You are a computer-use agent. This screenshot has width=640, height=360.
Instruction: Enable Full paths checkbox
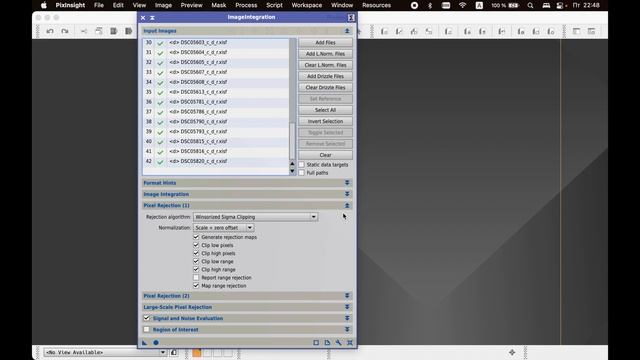point(302,173)
